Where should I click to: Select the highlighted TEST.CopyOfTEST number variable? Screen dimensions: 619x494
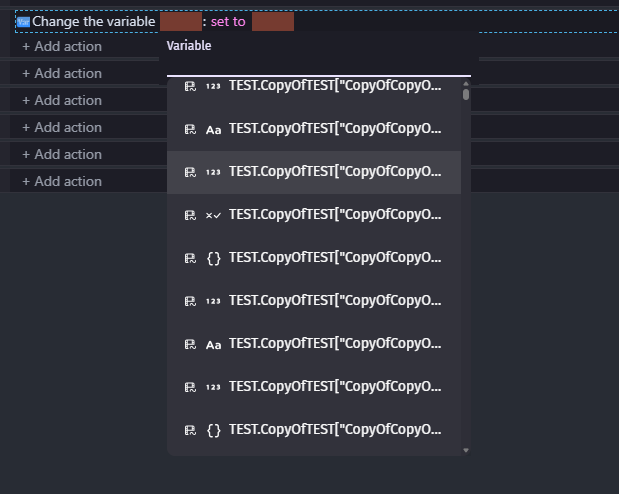(x=314, y=172)
